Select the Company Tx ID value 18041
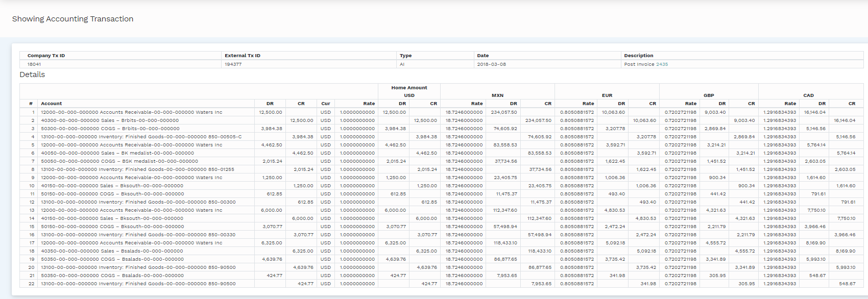Viewport: 868px width, 299px height. pos(34,64)
